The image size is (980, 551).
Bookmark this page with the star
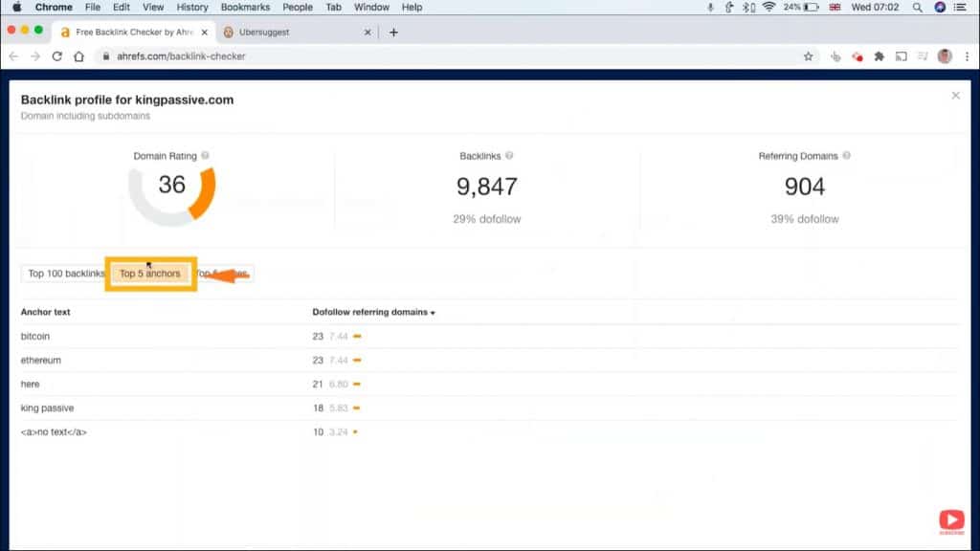[x=808, y=56]
